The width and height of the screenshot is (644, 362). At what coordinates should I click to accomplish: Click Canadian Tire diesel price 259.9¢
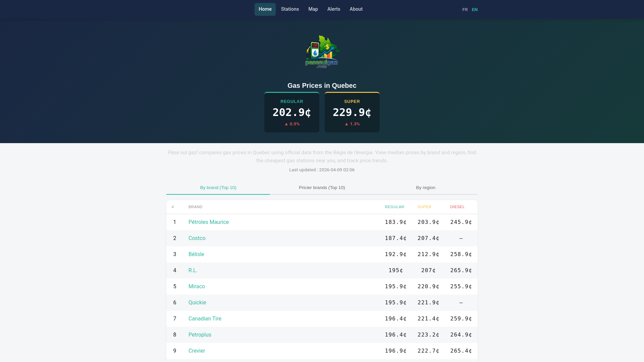coord(461,319)
